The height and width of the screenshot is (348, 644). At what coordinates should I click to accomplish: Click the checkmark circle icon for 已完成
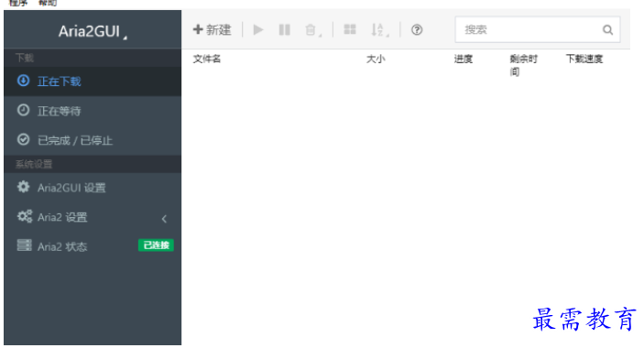[24, 139]
